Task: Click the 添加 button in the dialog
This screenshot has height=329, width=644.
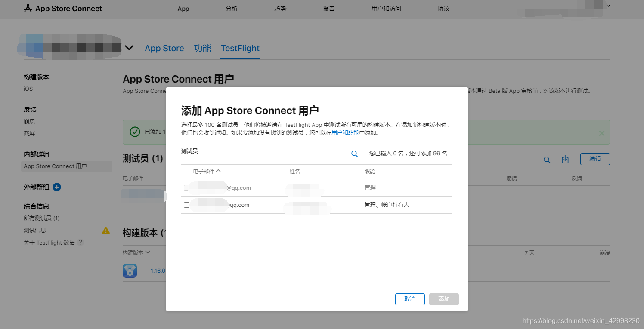Action: [444, 299]
